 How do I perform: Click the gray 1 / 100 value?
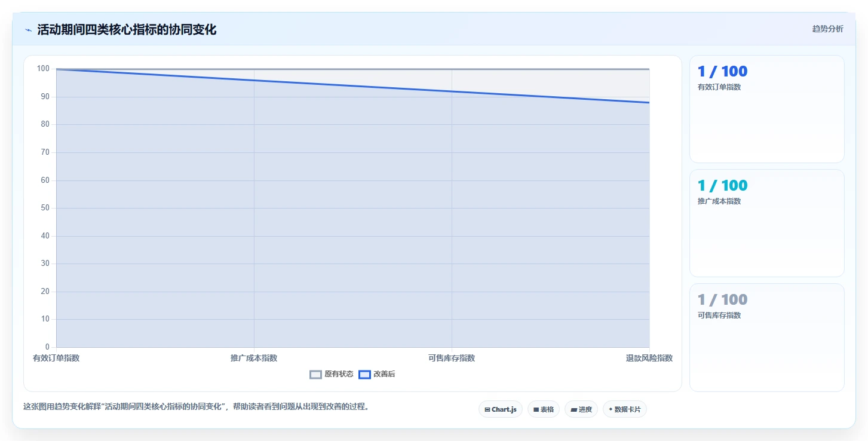tap(722, 299)
